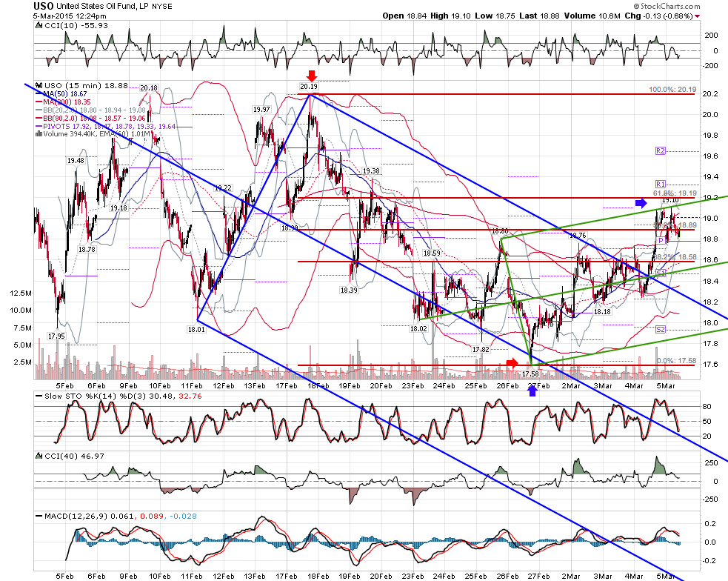This screenshot has width=728, height=581.
Task: Click the 18.01 low price label
Action: click(196, 329)
